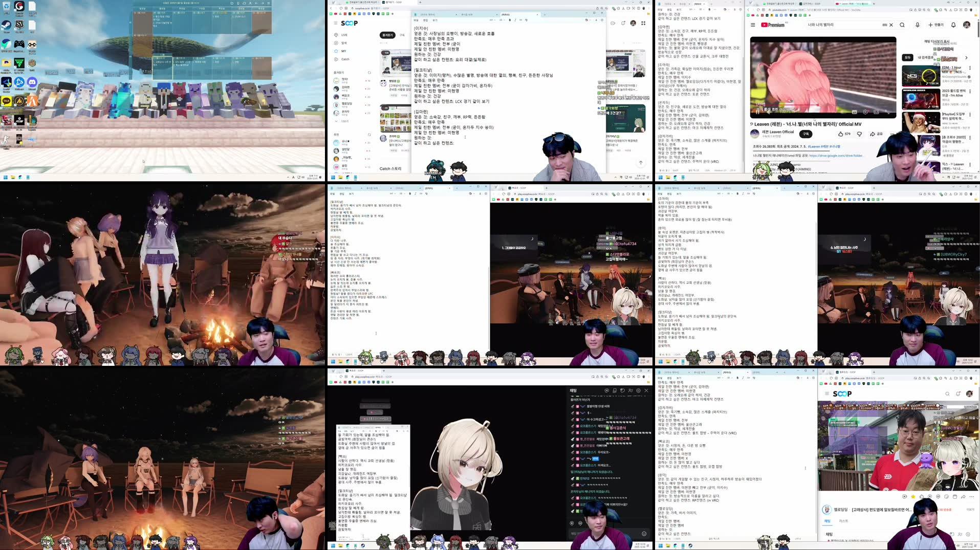
Task: Toggle subtitles on the Leaven MV player
Action: [854, 112]
